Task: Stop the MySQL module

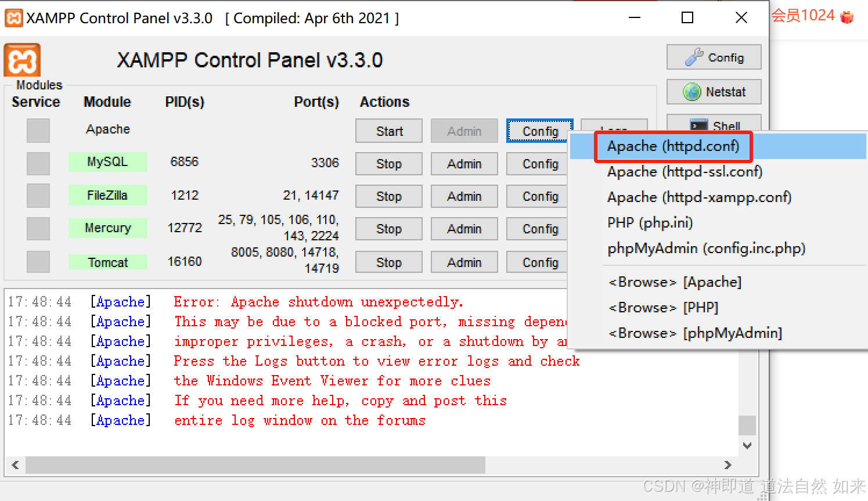Action: point(389,164)
